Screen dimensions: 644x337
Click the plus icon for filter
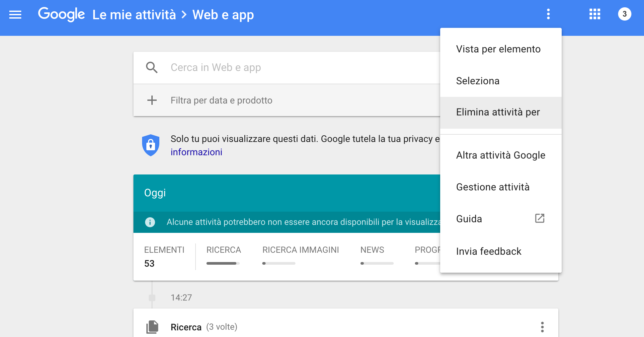coord(152,100)
